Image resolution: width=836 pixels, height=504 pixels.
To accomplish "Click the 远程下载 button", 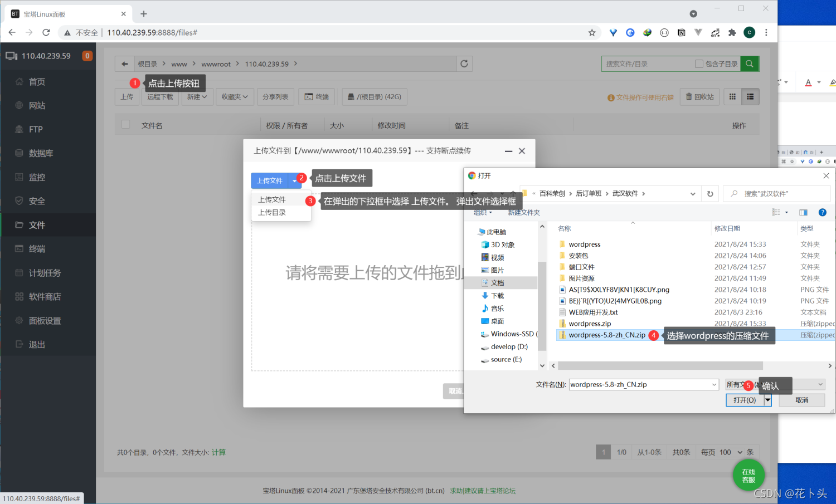I will (x=160, y=97).
